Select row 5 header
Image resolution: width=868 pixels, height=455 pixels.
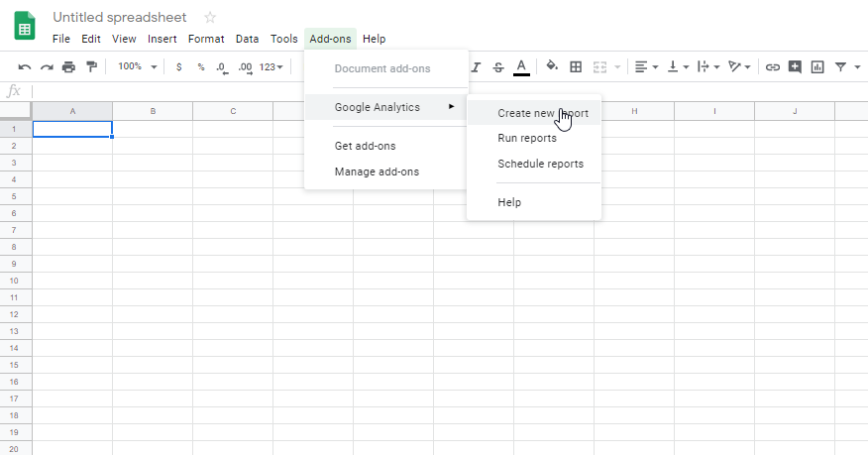[x=16, y=196]
